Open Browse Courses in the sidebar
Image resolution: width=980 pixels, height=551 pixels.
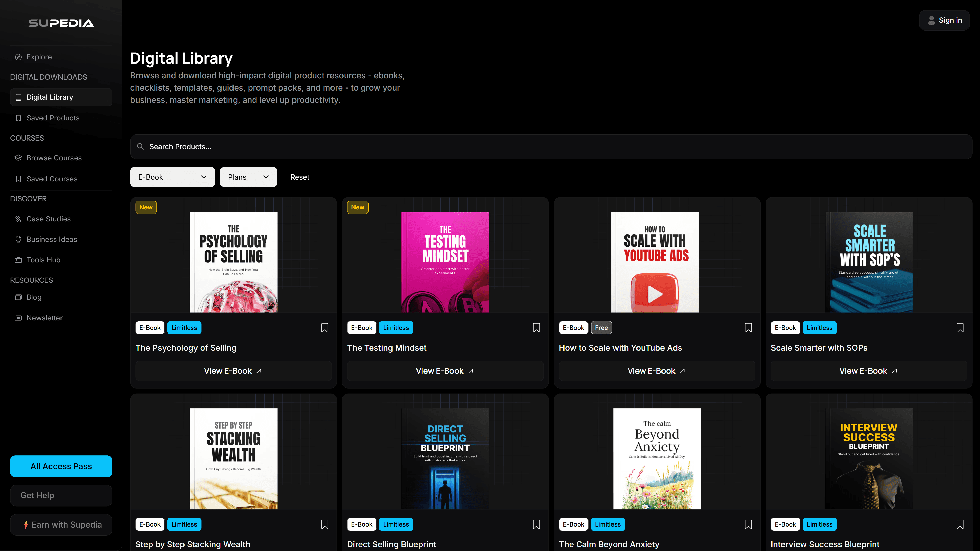pos(61,158)
